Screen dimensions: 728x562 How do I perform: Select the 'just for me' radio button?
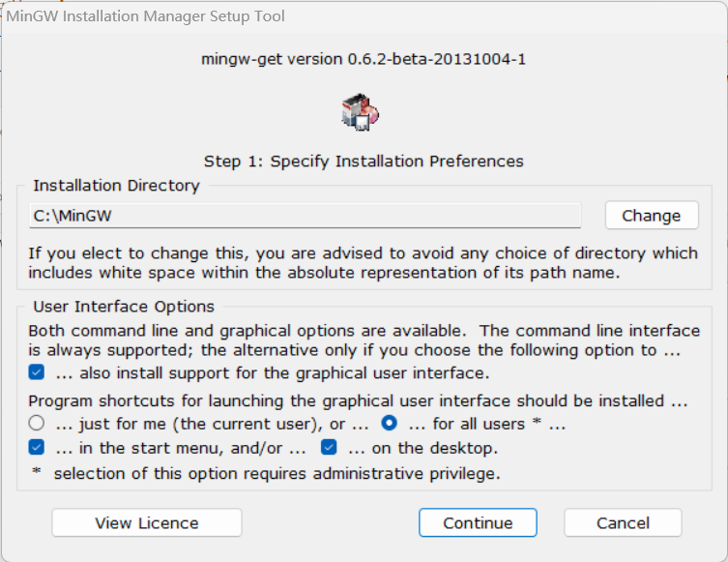click(37, 423)
